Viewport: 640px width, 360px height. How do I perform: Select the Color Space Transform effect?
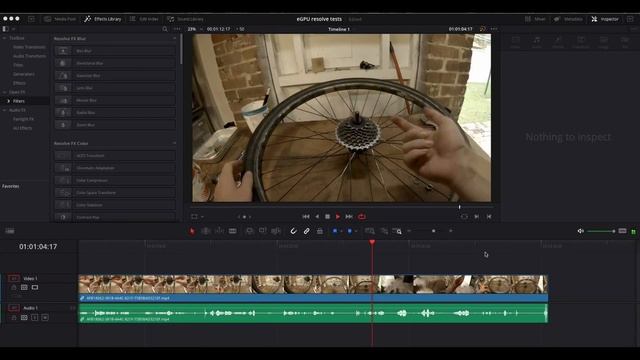115,192
